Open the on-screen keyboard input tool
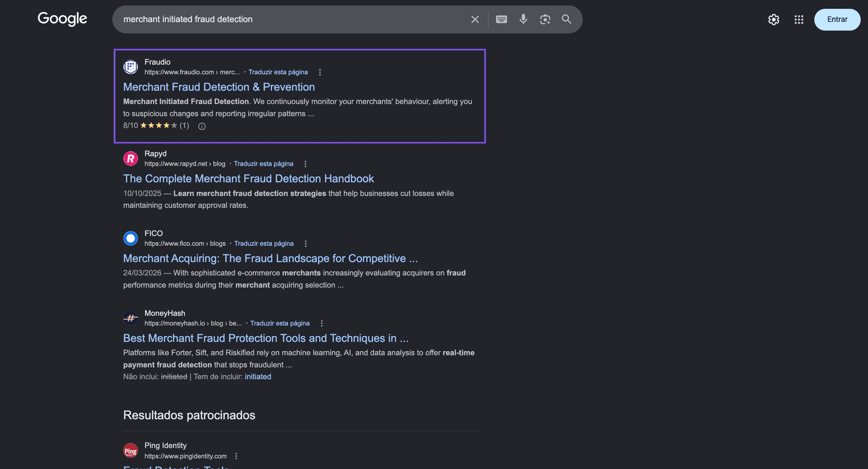The image size is (868, 469). click(501, 19)
